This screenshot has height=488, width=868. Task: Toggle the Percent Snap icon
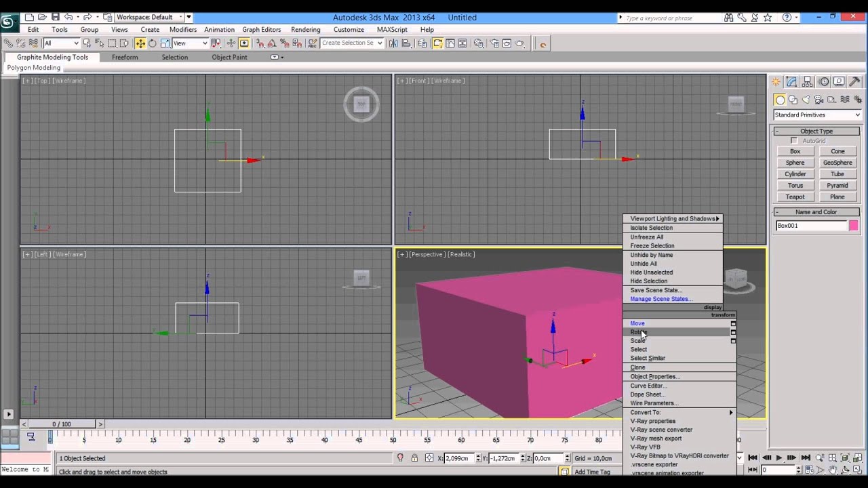pos(285,43)
